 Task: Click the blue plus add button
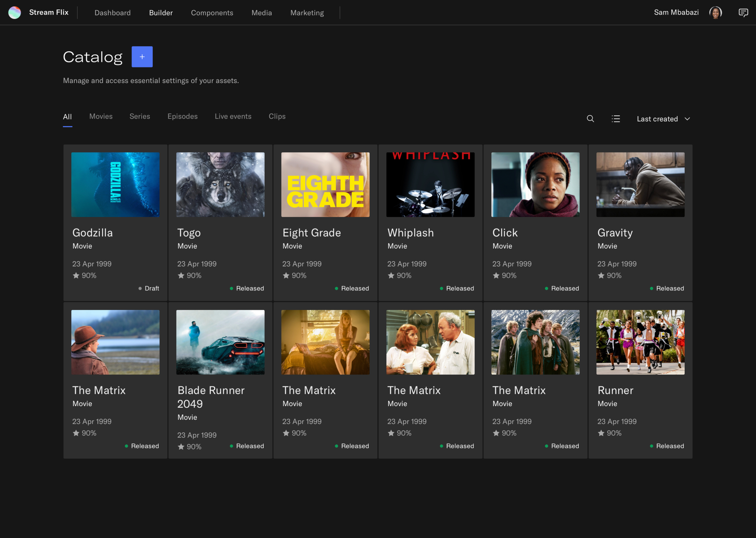pos(142,57)
